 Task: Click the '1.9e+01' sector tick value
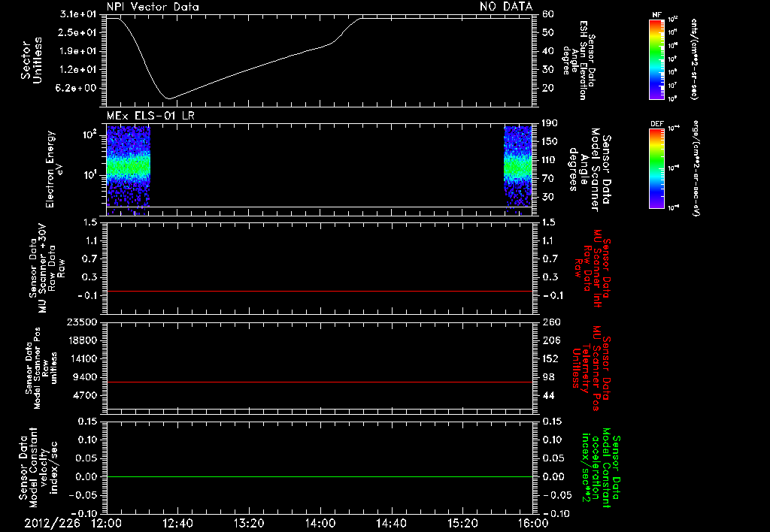(77, 51)
